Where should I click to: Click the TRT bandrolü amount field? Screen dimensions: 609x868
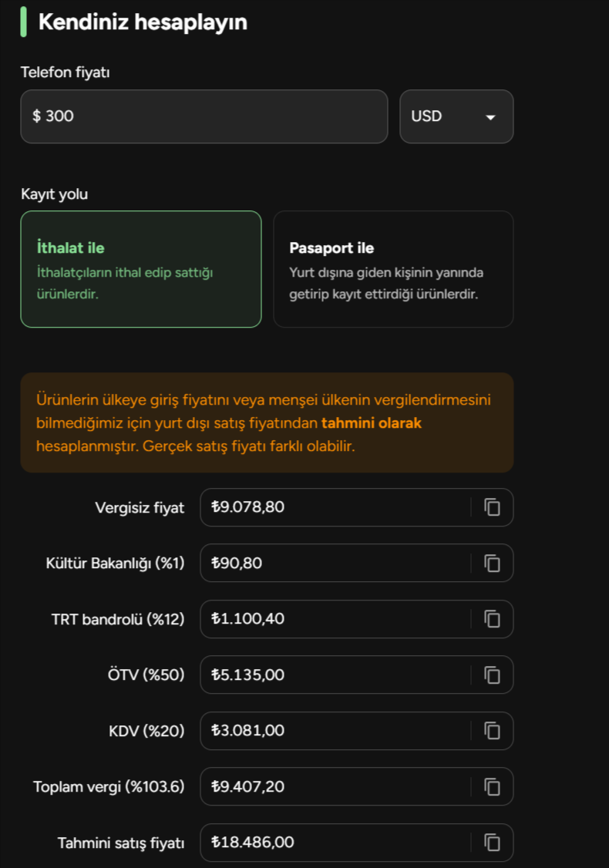(335, 619)
